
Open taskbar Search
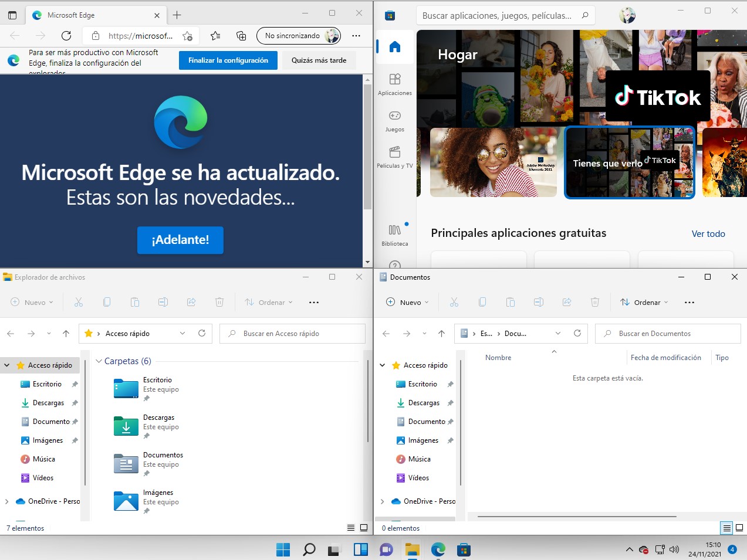coord(309,549)
